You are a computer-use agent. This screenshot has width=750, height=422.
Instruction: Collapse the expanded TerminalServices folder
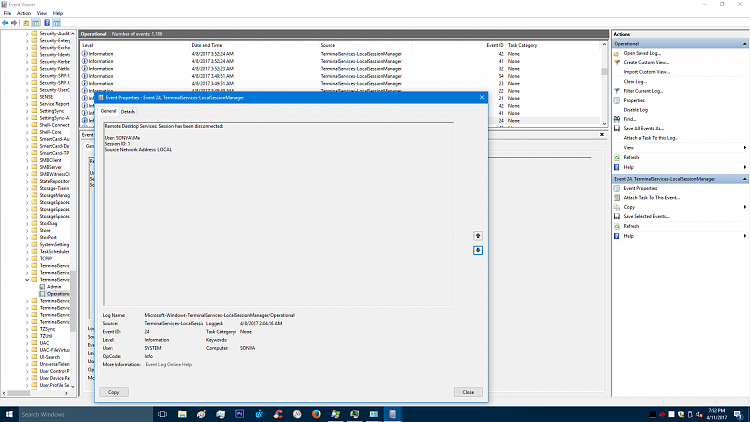click(27, 280)
